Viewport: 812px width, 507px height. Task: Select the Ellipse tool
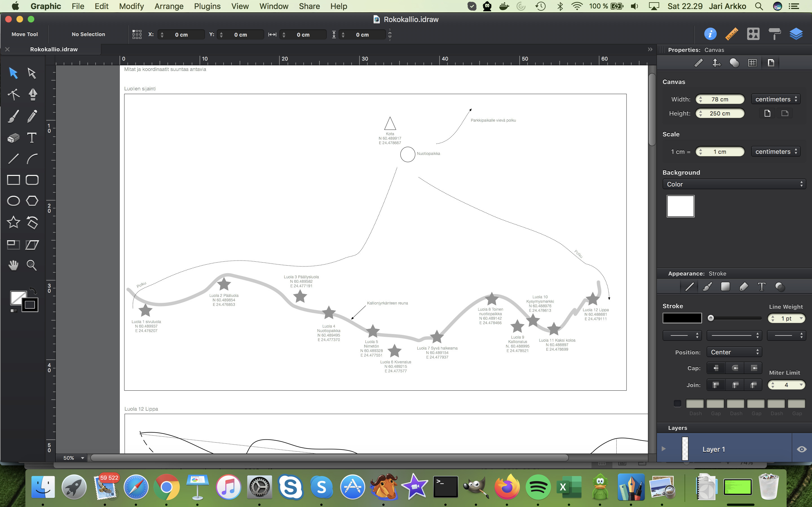(14, 201)
